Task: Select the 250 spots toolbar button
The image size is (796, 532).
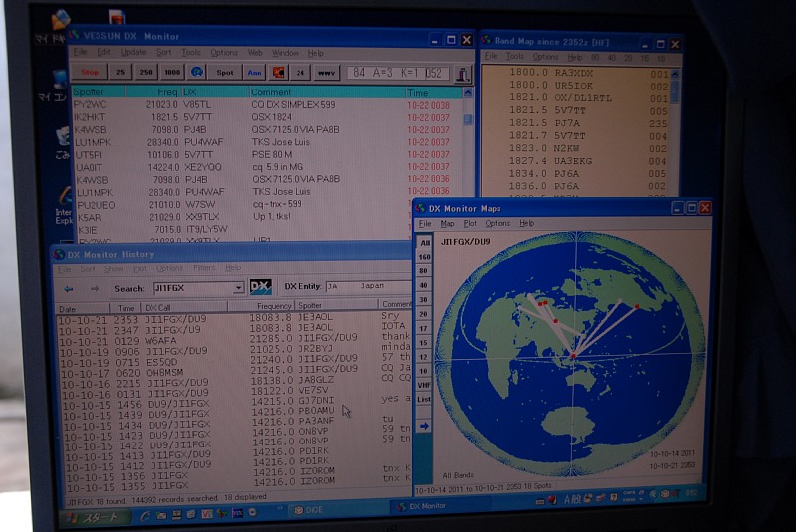Action: pyautogui.click(x=145, y=72)
